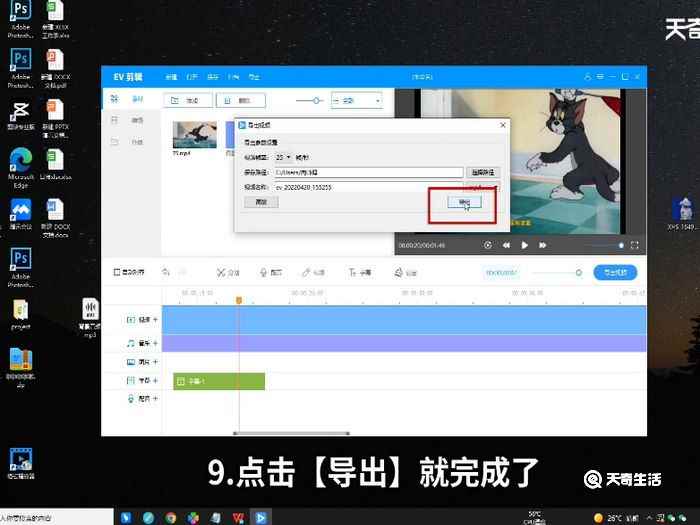Adjust the preview volume slider
700x525 pixels.
(x=621, y=246)
